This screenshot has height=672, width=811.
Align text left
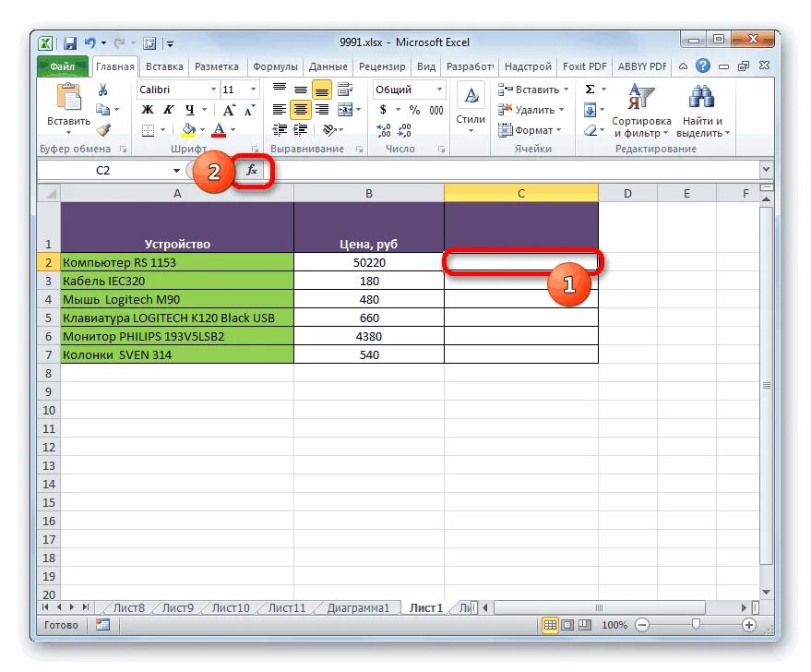click(280, 110)
